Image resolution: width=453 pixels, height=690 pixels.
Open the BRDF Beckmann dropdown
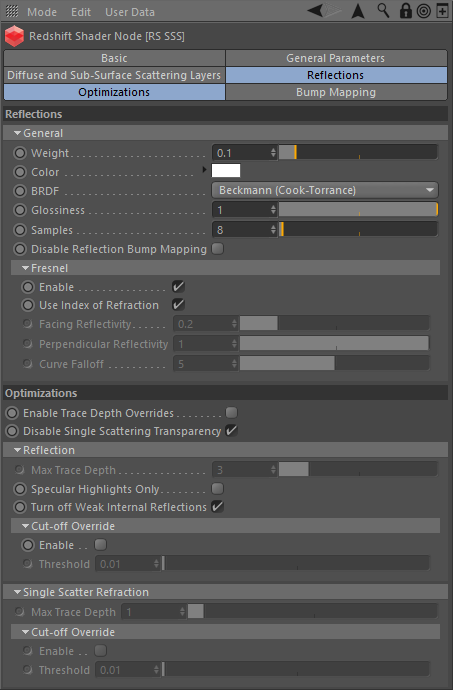click(325, 191)
